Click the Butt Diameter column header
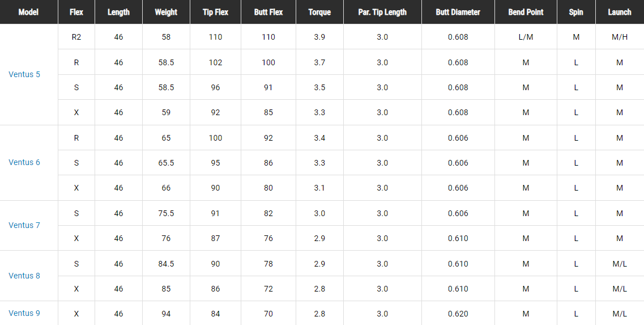Screen dimensions: 644x325 (x=458, y=12)
